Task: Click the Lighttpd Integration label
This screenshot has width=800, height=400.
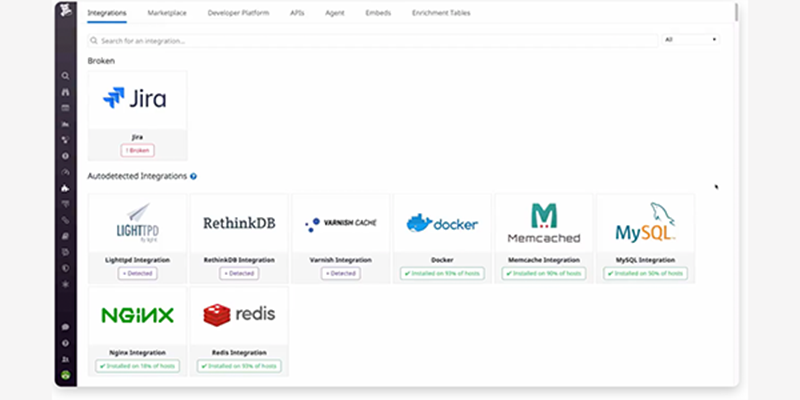Action: click(137, 260)
